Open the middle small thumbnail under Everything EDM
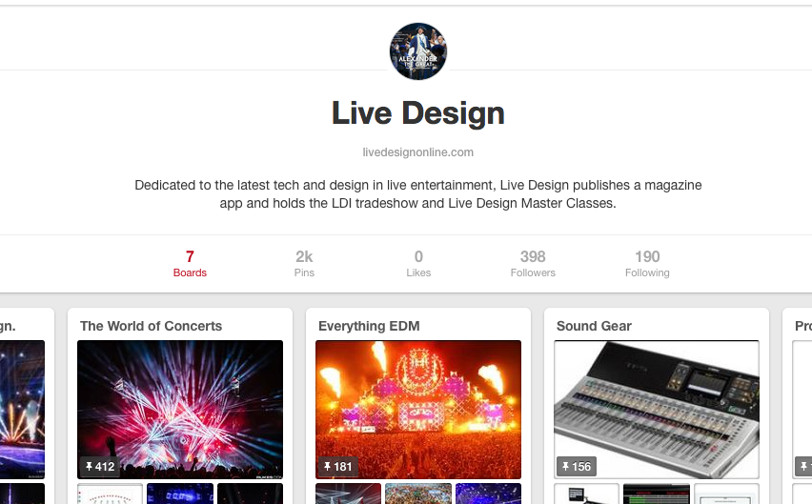The width and height of the screenshot is (812, 504). click(418, 494)
